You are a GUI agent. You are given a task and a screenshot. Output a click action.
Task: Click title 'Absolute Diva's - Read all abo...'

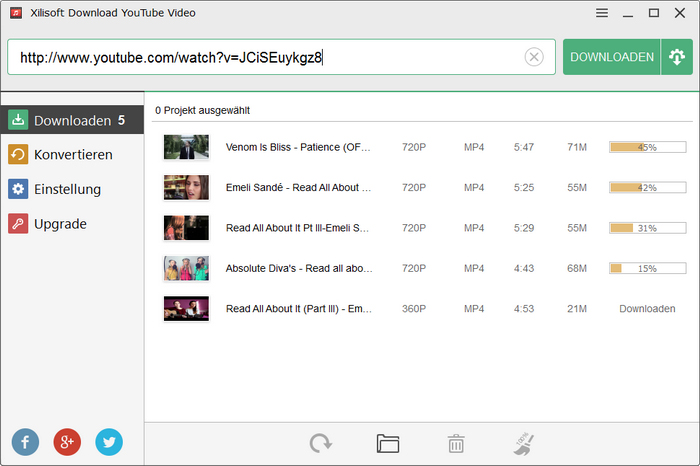pyautogui.click(x=299, y=268)
